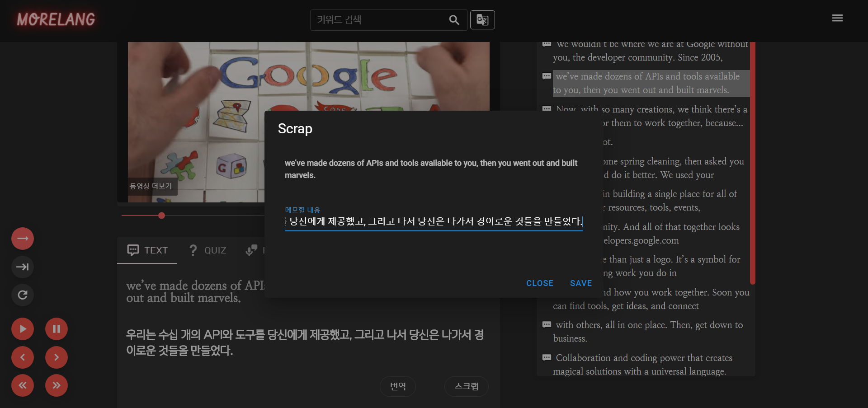Start video with the play button
The height and width of the screenshot is (408, 868).
click(x=23, y=329)
